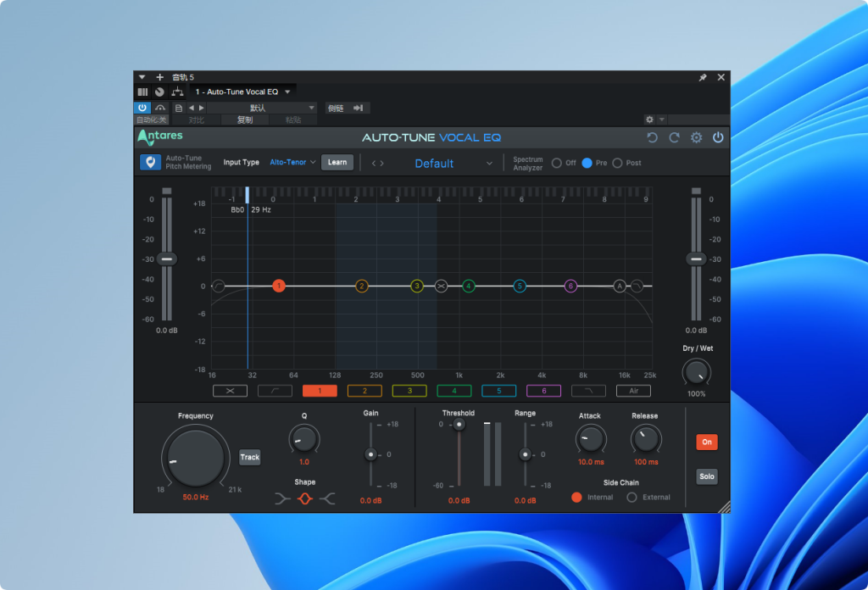This screenshot has height=590, width=868.
Task: Select the Air band tab
Action: (633, 391)
